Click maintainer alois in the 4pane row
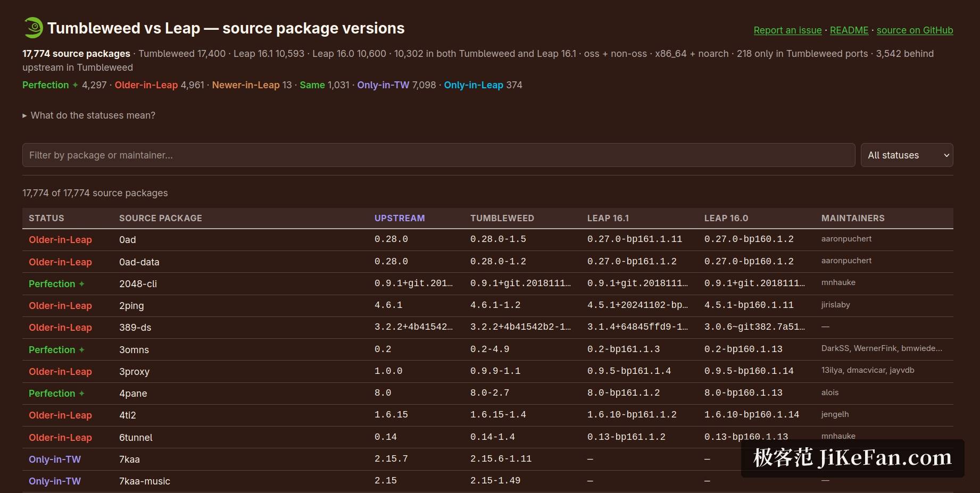 coord(830,392)
